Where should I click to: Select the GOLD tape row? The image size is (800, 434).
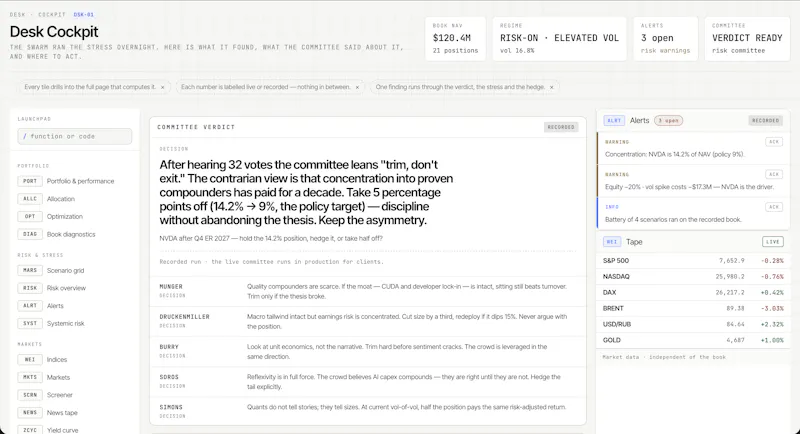coord(693,340)
